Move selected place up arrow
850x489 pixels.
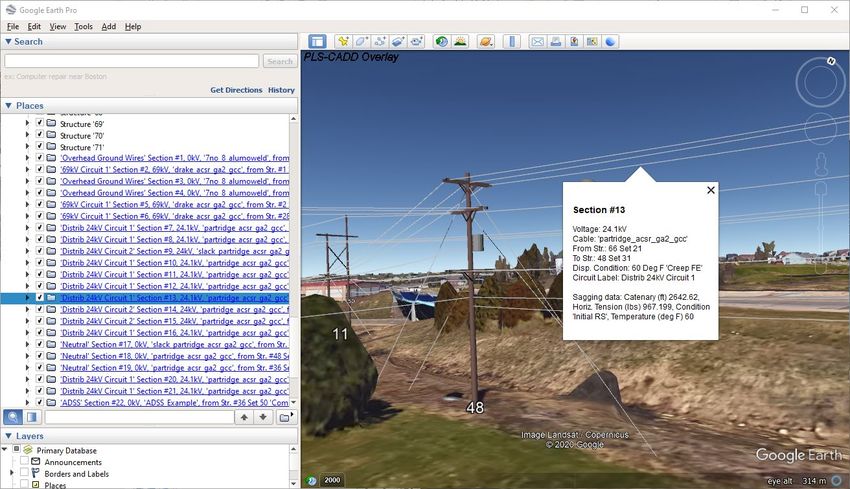pos(244,417)
